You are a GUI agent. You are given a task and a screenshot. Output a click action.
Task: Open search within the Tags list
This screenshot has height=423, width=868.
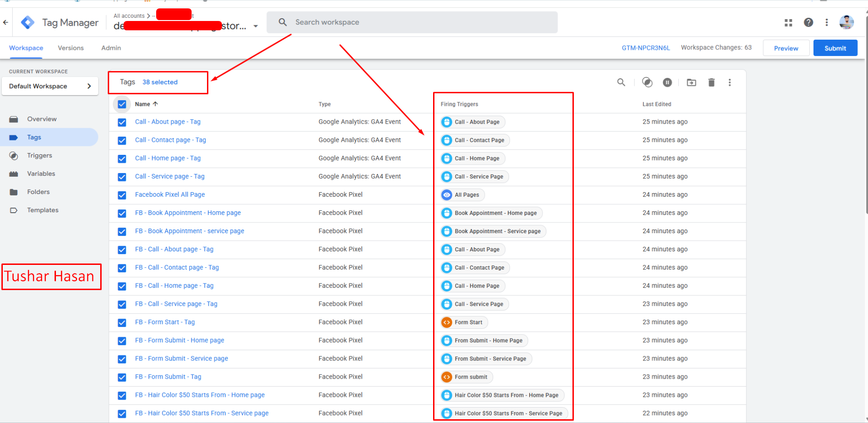[621, 82]
